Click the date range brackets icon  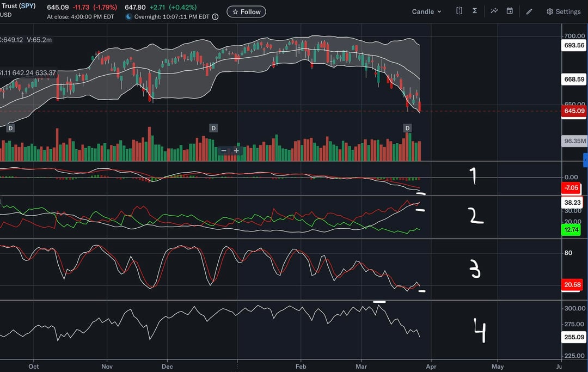click(x=459, y=11)
